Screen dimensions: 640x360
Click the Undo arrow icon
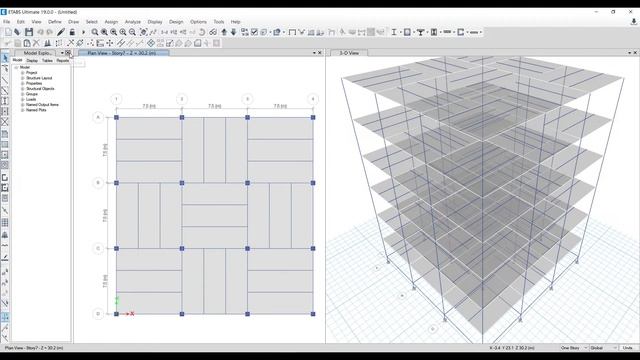pos(40,32)
